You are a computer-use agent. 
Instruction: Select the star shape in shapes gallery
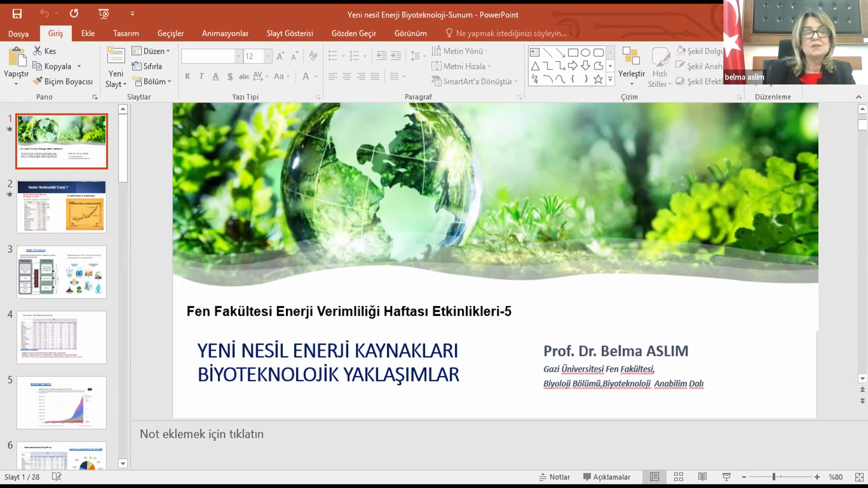point(598,80)
